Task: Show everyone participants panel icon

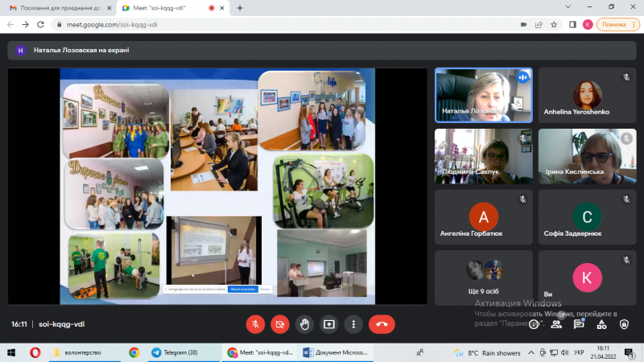Action: (x=556, y=325)
